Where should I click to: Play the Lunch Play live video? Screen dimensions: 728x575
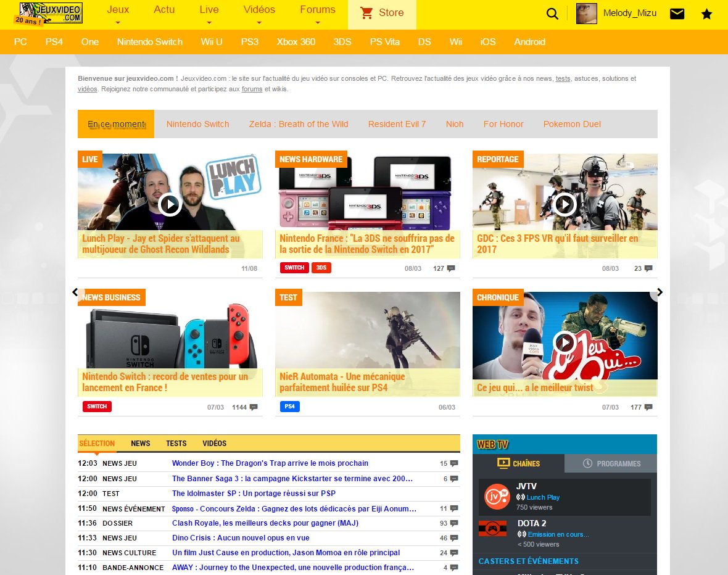pyautogui.click(x=170, y=204)
